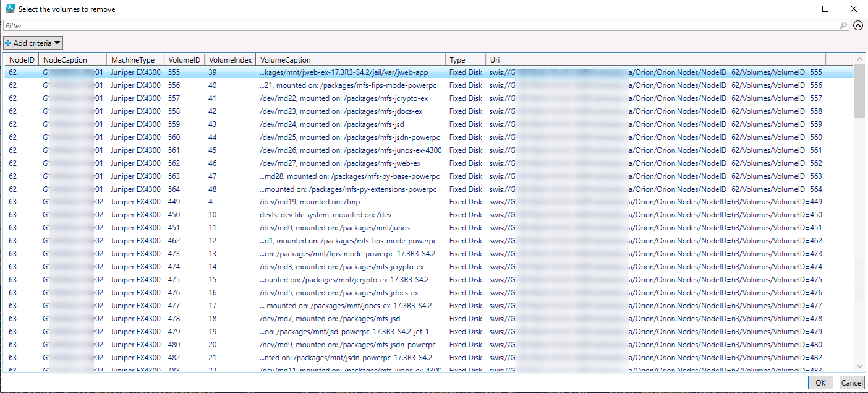
Task: Select row mounted on /packages/mnt/junos
Action: tap(429, 228)
